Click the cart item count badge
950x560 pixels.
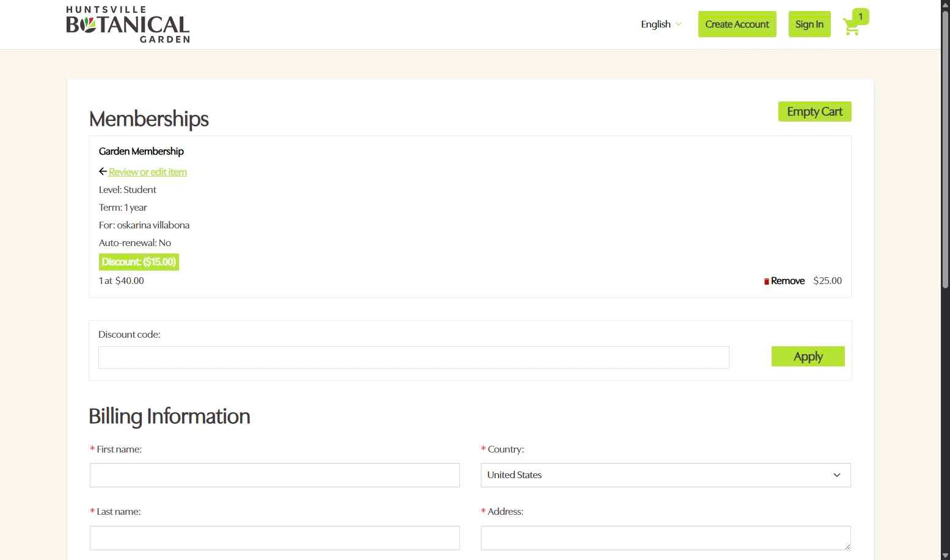click(x=860, y=16)
